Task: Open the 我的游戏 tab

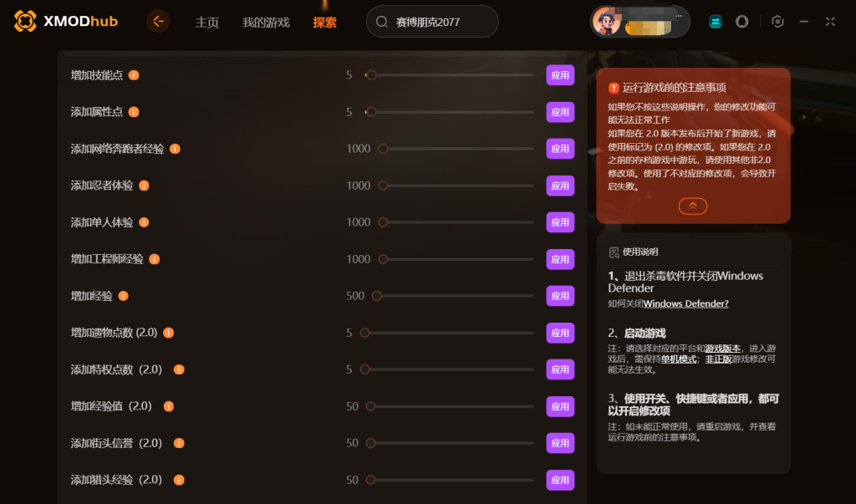Action: coord(266,23)
